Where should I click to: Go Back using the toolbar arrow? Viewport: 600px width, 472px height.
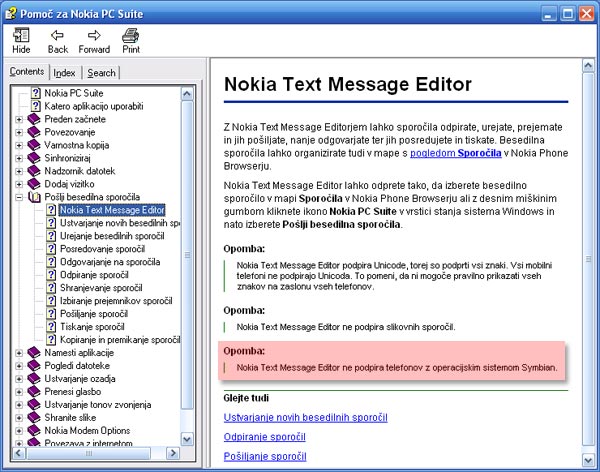[x=57, y=40]
